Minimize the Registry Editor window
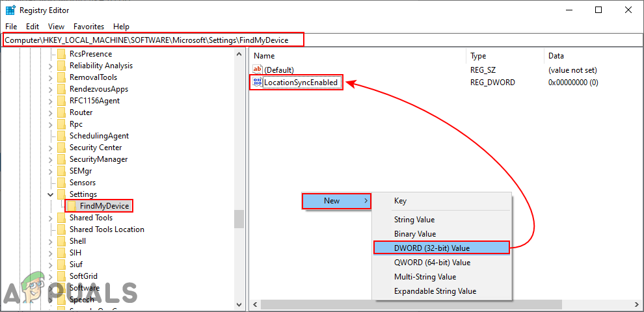This screenshot has height=312, width=644. pyautogui.click(x=569, y=10)
